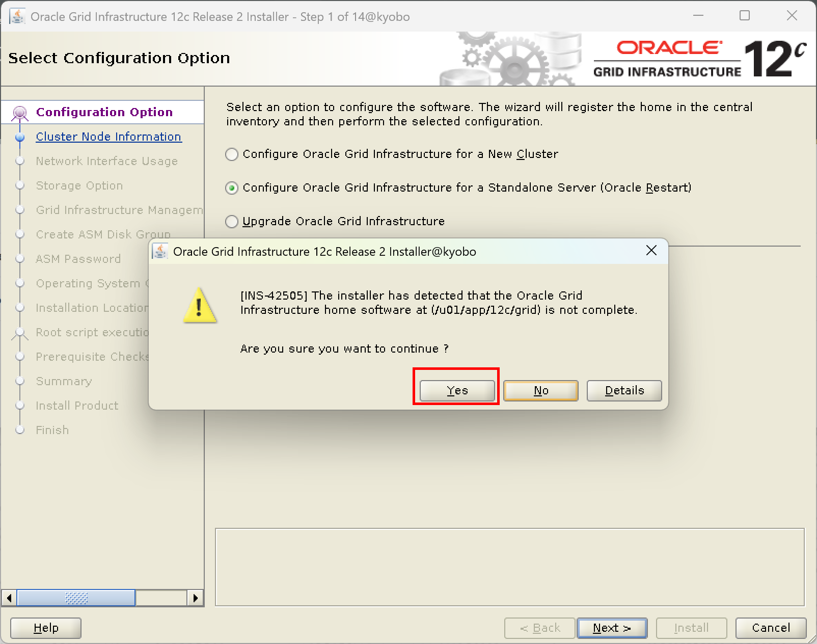Click the Finish step in sidebar

[x=52, y=430]
